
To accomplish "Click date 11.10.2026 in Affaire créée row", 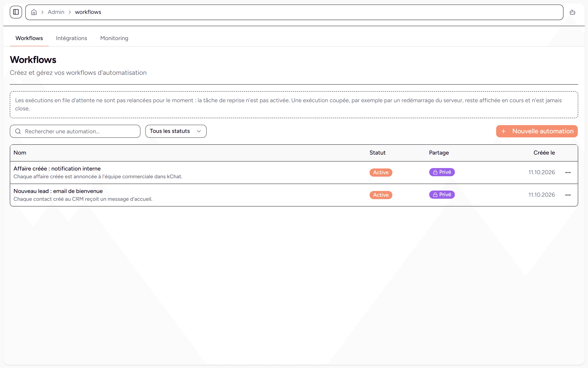I will [542, 172].
